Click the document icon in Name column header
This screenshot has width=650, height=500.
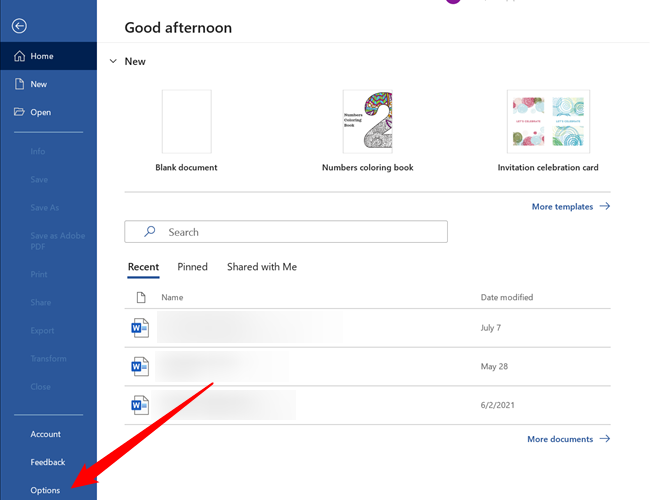coord(141,297)
